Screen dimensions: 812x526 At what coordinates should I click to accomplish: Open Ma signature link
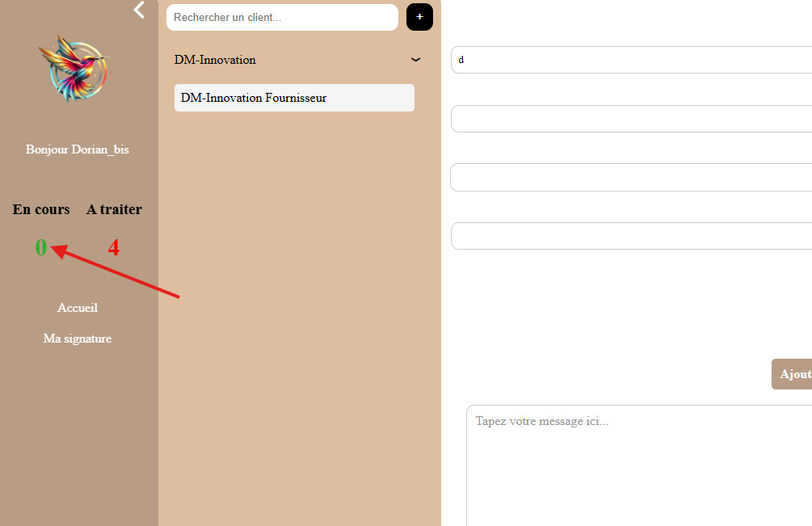pos(78,339)
